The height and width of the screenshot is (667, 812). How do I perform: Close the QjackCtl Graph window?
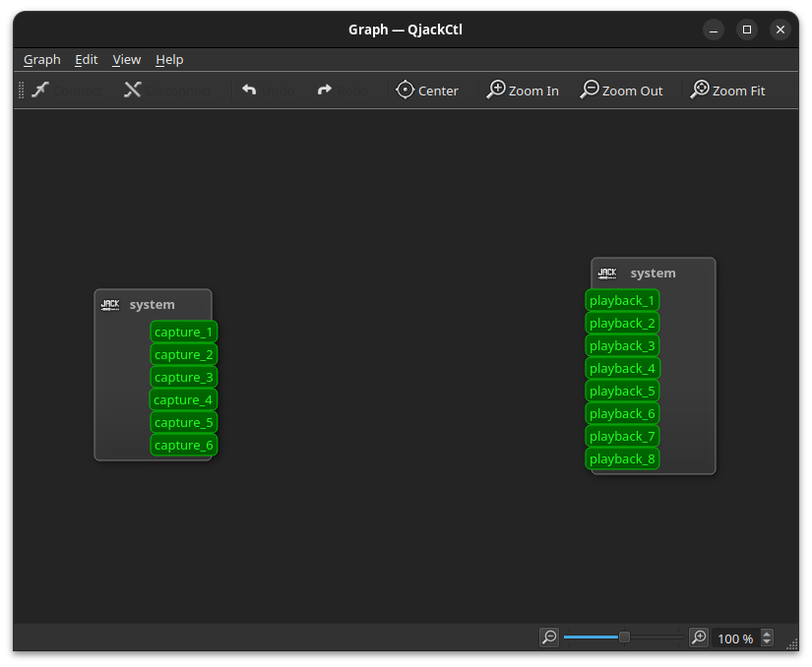781,30
